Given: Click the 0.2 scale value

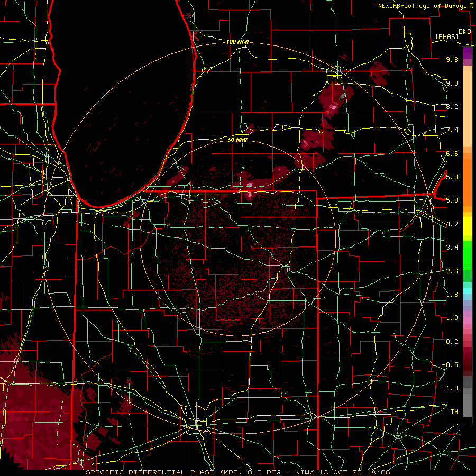Looking at the screenshot, I should 452,341.
